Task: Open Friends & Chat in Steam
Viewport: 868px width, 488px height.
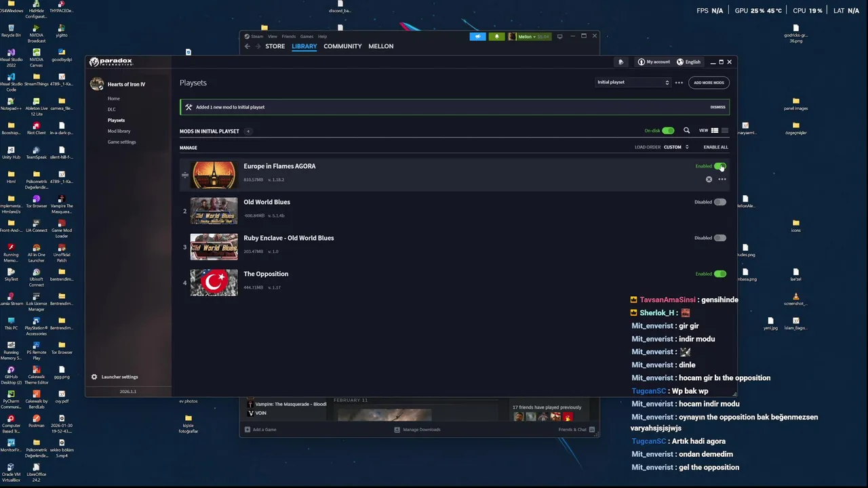Action: pos(576,430)
